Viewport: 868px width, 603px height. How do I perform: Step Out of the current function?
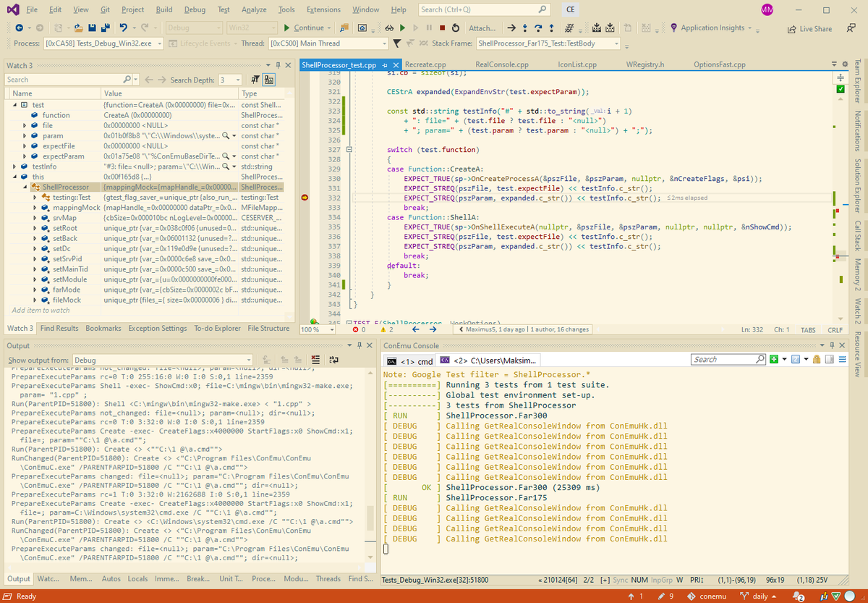551,28
